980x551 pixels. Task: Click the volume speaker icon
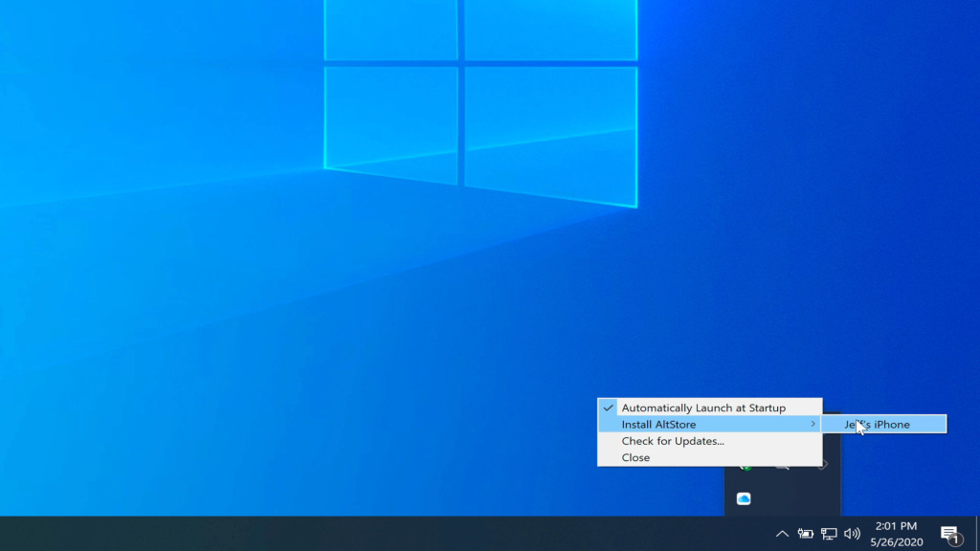point(852,534)
